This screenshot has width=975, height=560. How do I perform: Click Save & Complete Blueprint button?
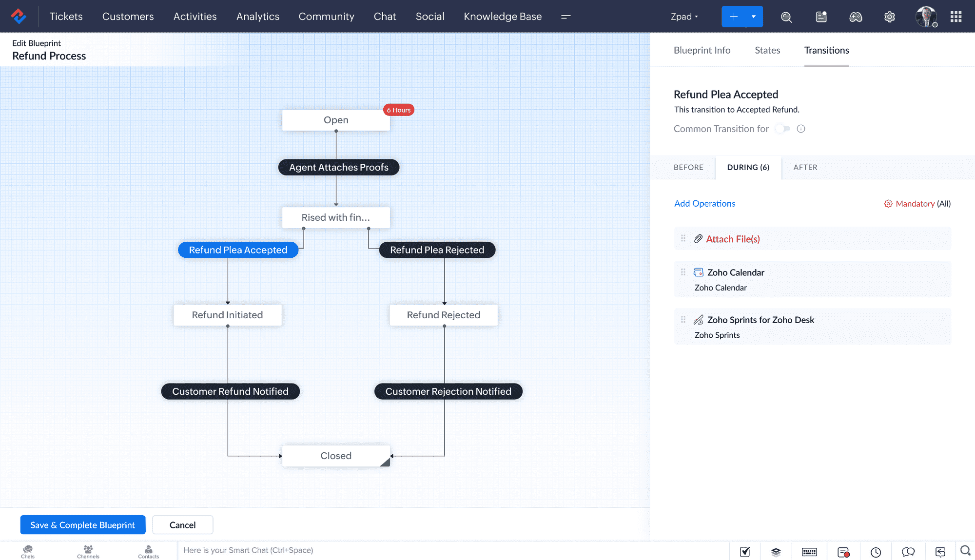coord(83,524)
